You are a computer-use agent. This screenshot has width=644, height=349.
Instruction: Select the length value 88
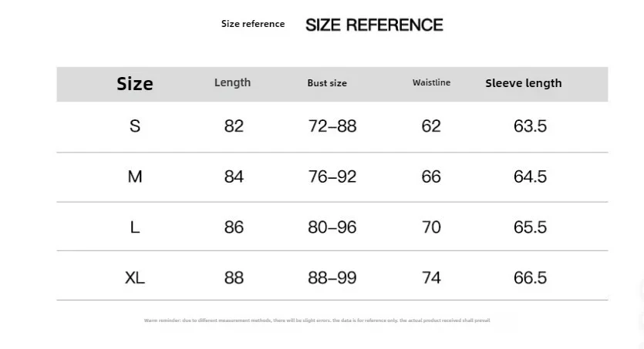(x=234, y=278)
